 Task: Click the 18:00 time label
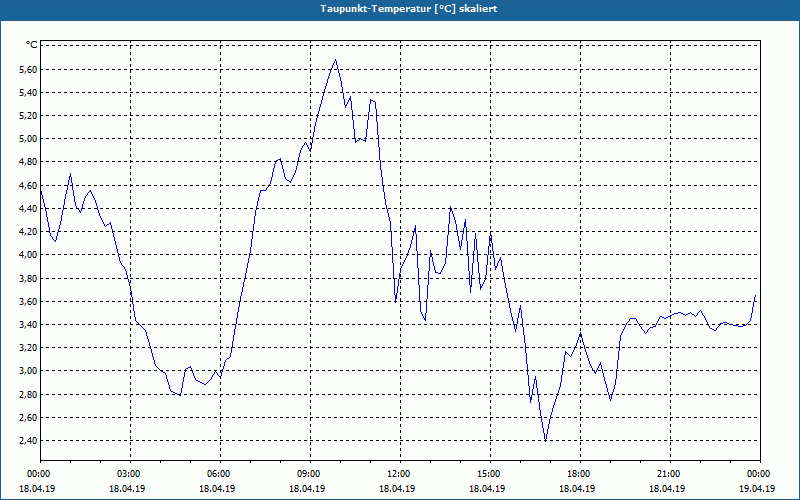tap(580, 474)
